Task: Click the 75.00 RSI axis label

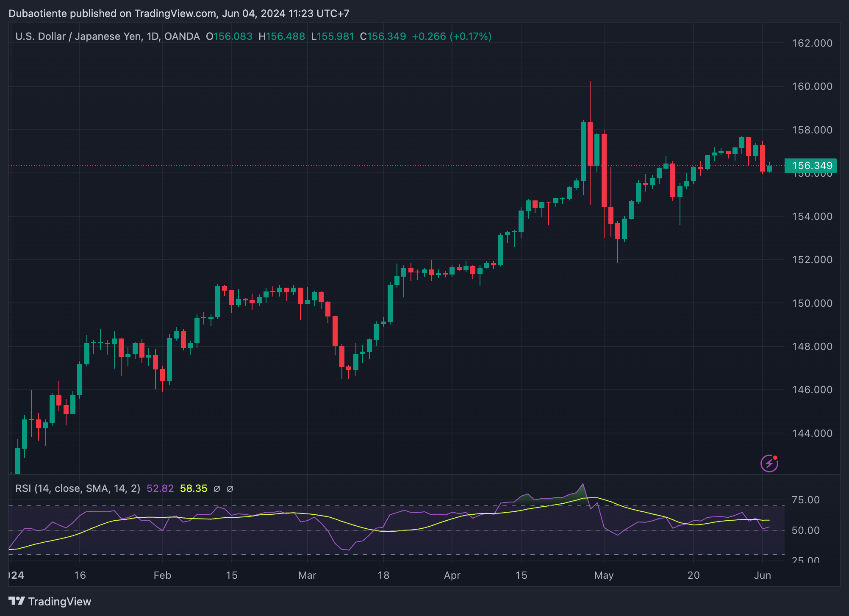Action: [806, 500]
